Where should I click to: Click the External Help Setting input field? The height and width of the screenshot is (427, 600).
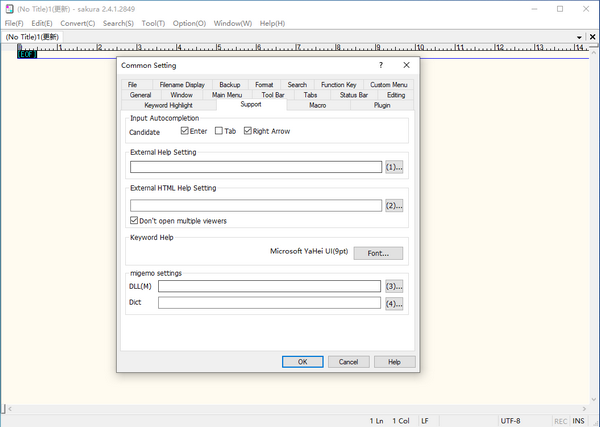pyautogui.click(x=256, y=167)
